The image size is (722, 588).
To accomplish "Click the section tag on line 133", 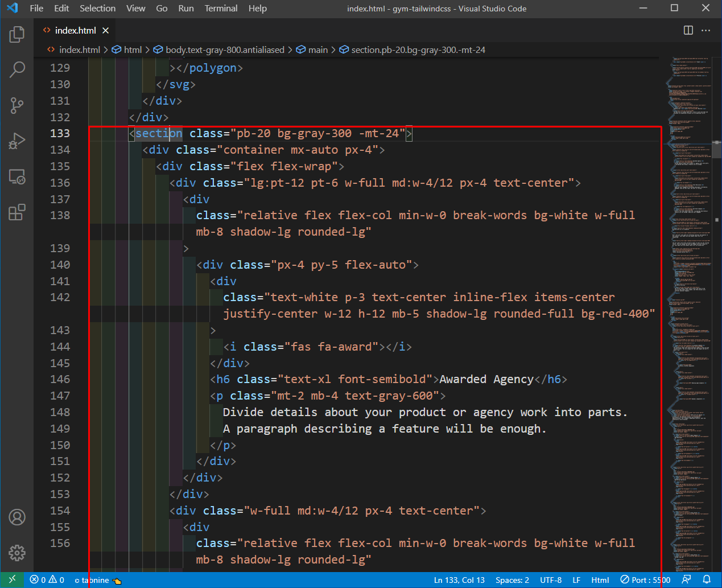I will [x=159, y=133].
